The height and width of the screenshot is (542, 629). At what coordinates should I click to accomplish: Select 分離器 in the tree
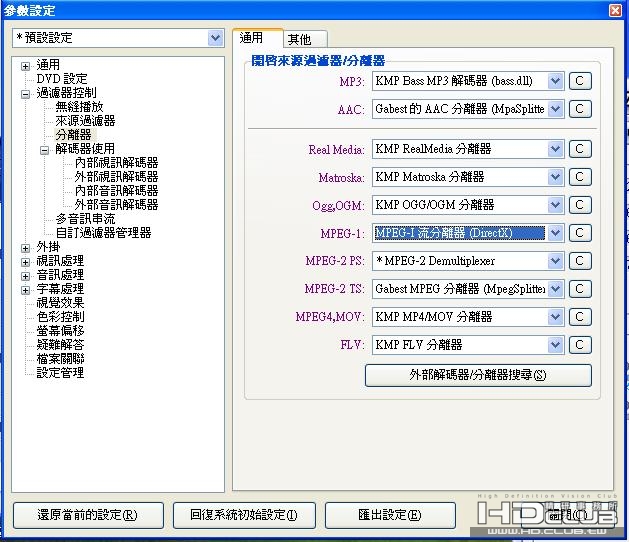click(x=73, y=135)
